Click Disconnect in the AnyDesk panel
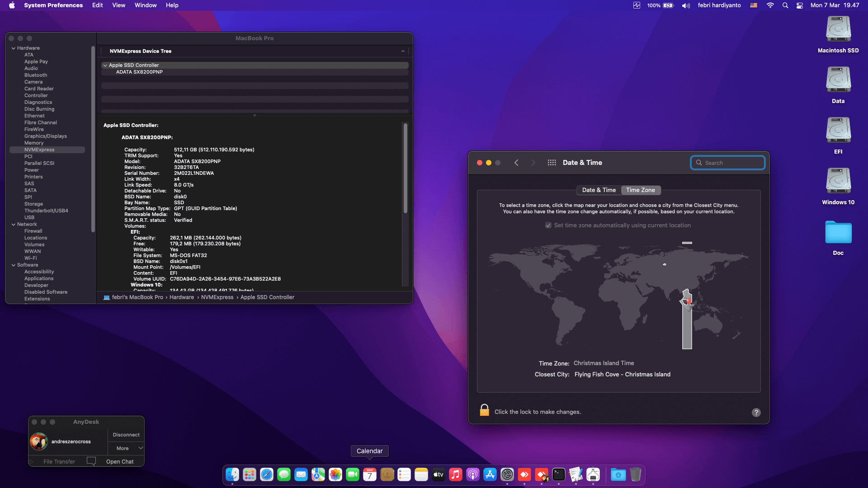 (126, 435)
